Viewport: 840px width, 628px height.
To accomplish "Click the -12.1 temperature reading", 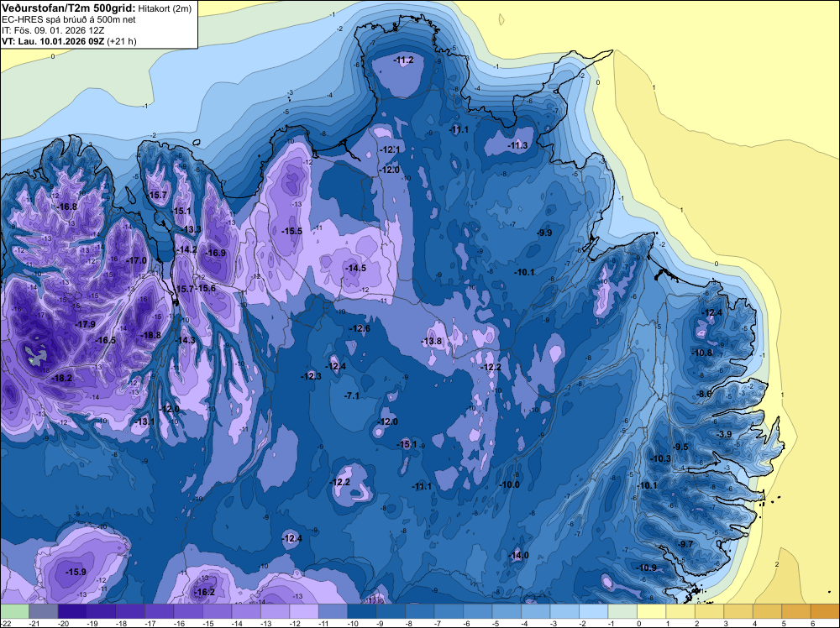I will pyautogui.click(x=390, y=149).
